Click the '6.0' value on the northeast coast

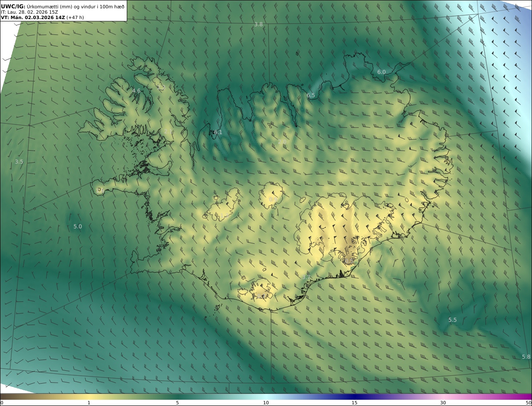tap(381, 72)
